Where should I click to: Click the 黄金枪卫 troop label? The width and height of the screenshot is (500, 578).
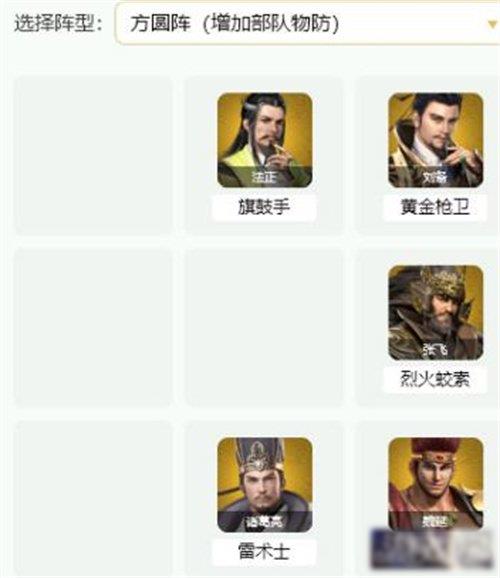click(435, 207)
